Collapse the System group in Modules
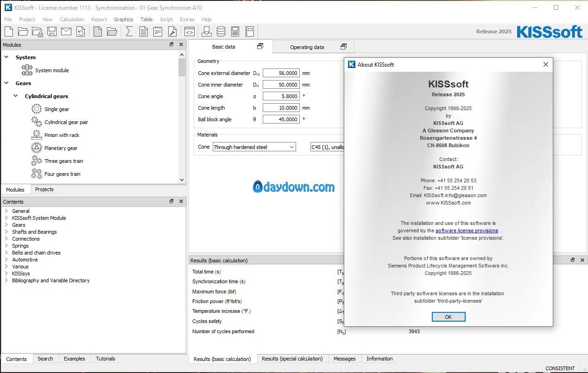The height and width of the screenshot is (373, 588). point(6,57)
